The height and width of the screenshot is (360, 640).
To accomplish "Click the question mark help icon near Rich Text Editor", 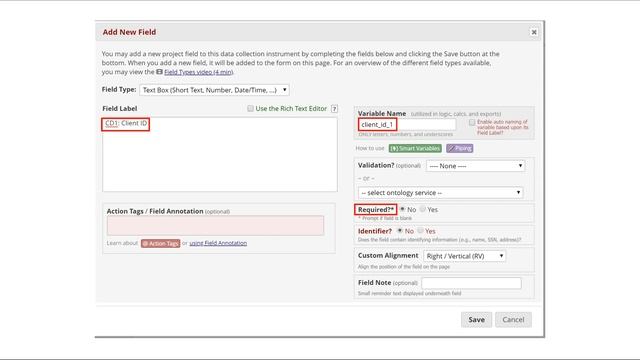I will 334,109.
